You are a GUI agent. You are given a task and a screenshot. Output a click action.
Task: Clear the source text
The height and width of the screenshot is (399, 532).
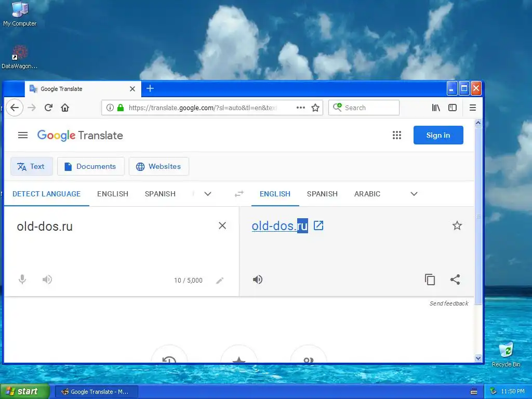pyautogui.click(x=222, y=225)
